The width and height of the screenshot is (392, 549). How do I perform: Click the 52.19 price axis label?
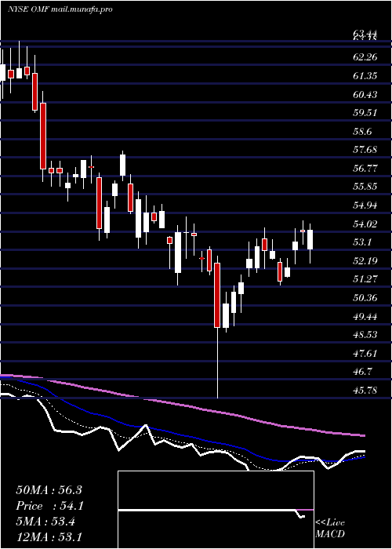point(365,261)
